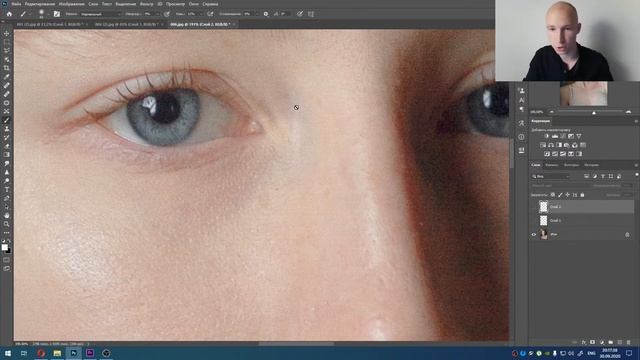
Task: Delete layer with trash icon
Action: click(x=629, y=342)
